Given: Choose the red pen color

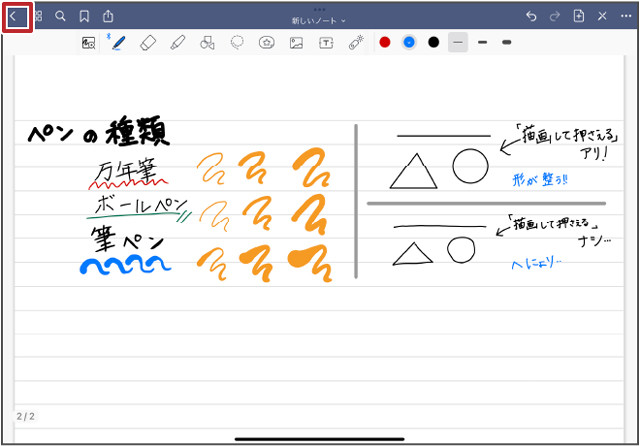Looking at the screenshot, I should [x=385, y=42].
